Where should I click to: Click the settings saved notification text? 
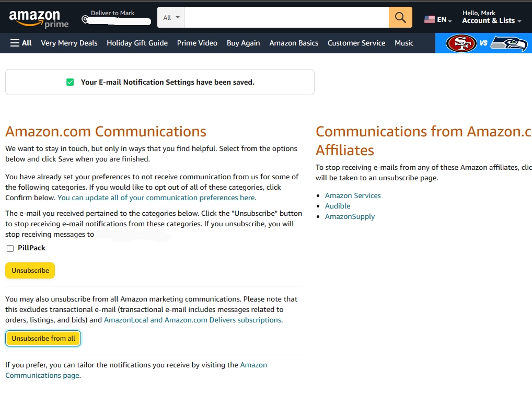click(x=168, y=83)
